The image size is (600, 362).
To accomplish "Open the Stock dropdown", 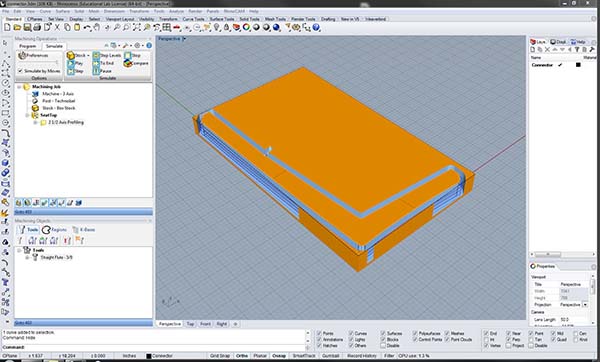I will (x=88, y=55).
